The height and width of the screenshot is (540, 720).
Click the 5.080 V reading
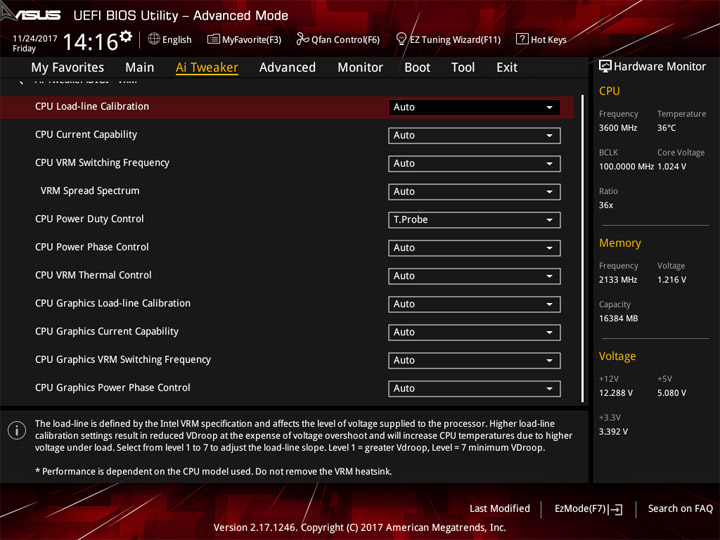click(x=672, y=393)
